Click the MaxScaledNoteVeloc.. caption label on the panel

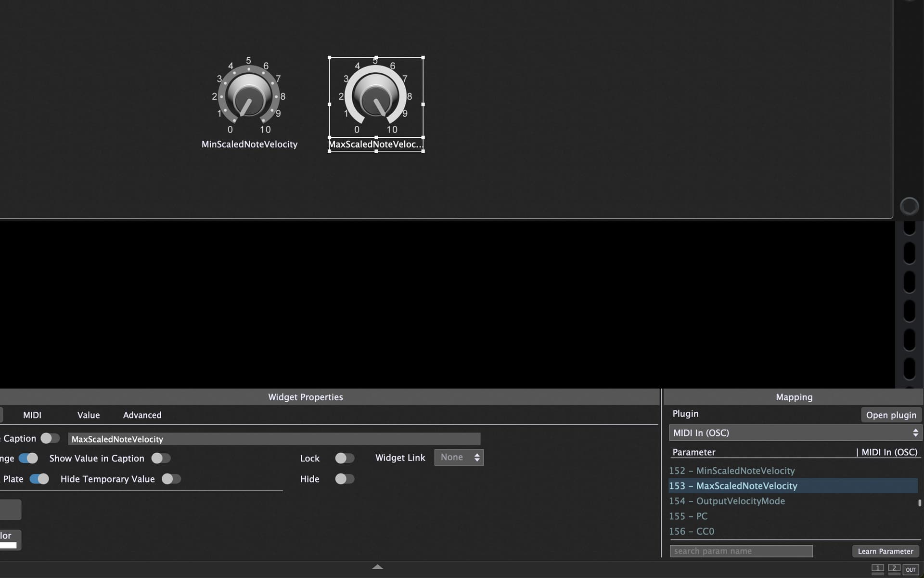pos(376,144)
